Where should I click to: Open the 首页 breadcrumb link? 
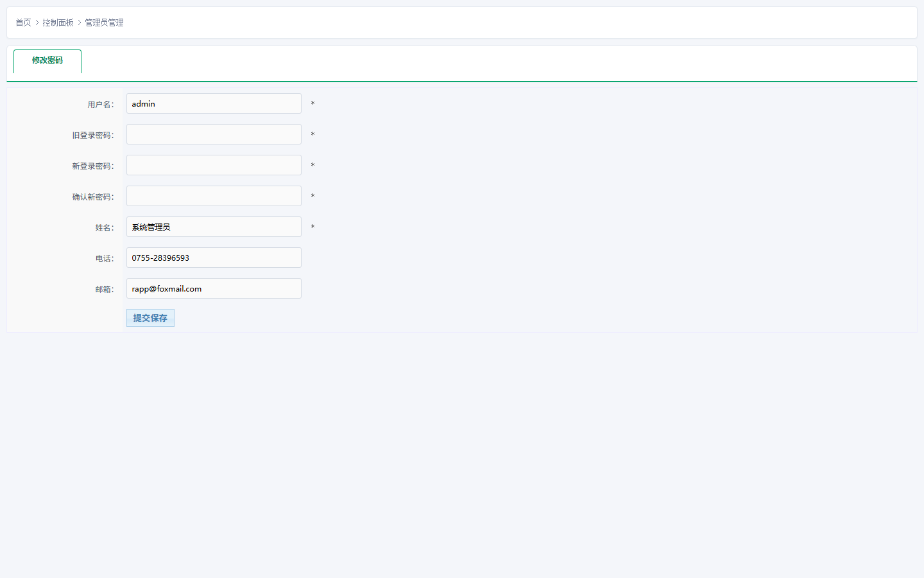coord(23,22)
